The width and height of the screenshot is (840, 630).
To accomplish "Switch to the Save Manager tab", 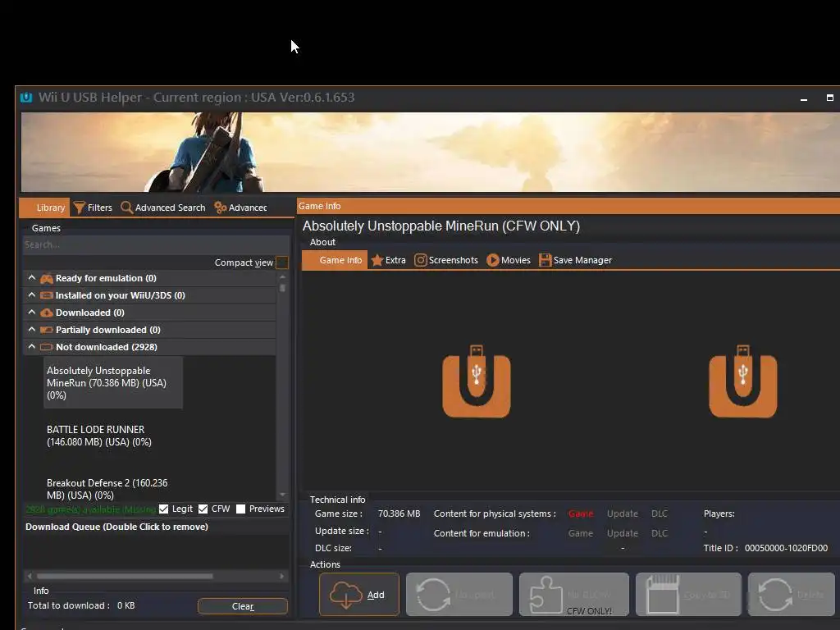I will coord(576,260).
